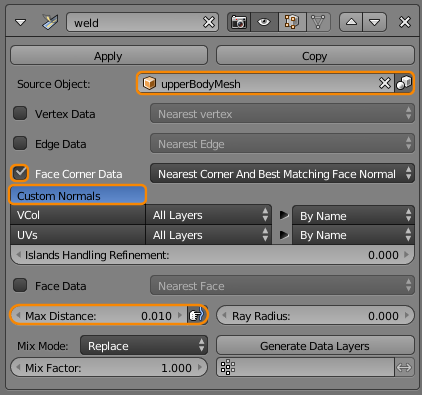Toggle Custom Normals data type
This screenshot has height=395, width=422.
click(x=78, y=195)
